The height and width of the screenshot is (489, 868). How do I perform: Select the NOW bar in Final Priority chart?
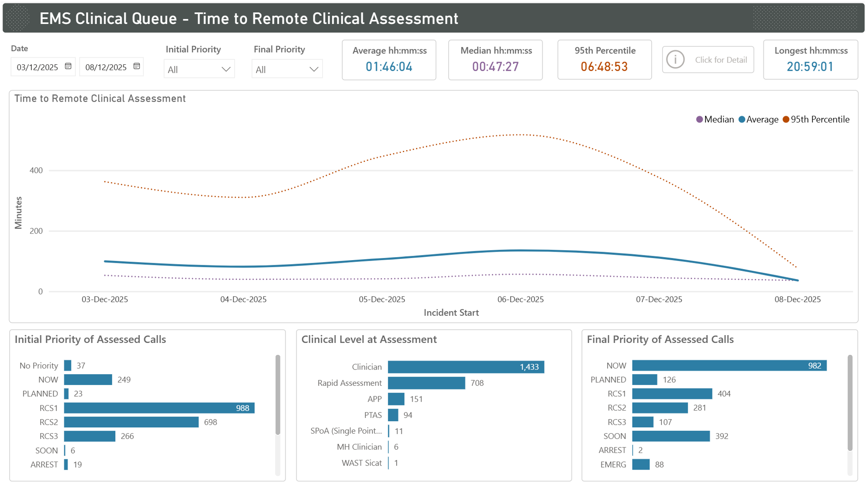[x=728, y=366]
